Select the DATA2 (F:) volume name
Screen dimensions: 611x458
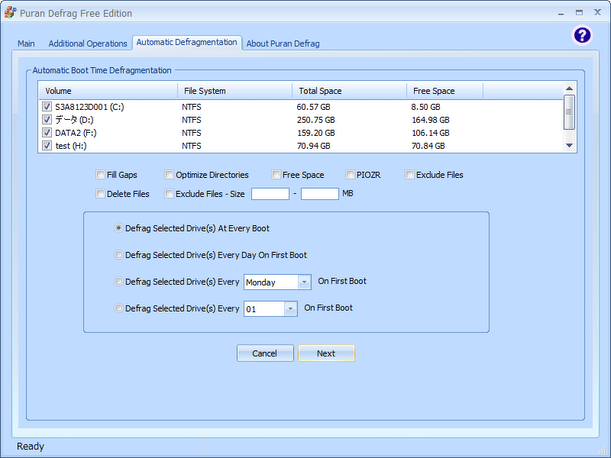[76, 133]
